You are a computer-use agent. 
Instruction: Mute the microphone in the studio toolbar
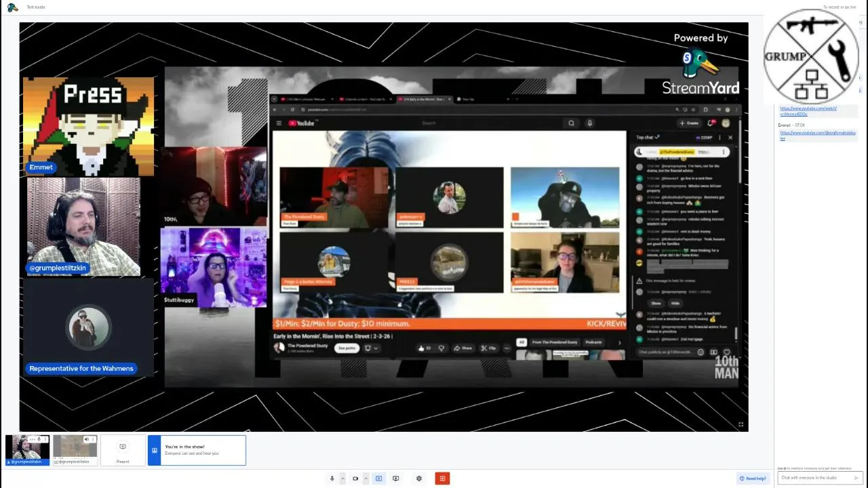pyautogui.click(x=332, y=479)
